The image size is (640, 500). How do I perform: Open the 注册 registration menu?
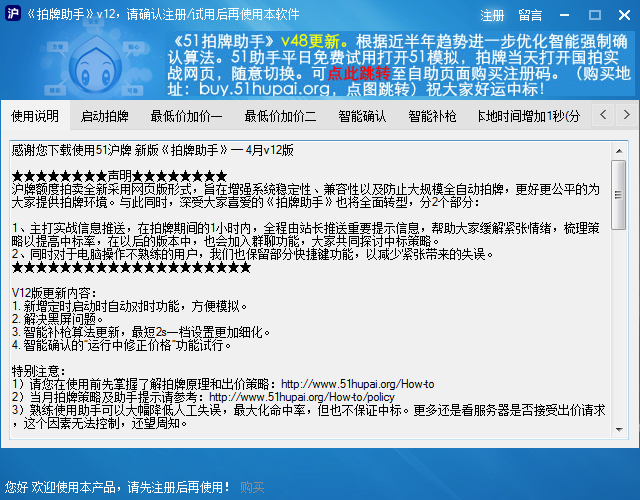pos(493,15)
